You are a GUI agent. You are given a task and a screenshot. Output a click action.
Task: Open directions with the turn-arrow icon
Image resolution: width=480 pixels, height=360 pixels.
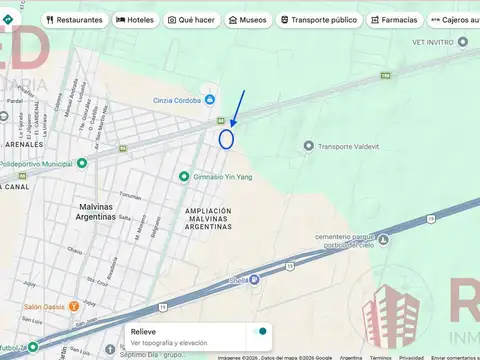(x=8, y=19)
